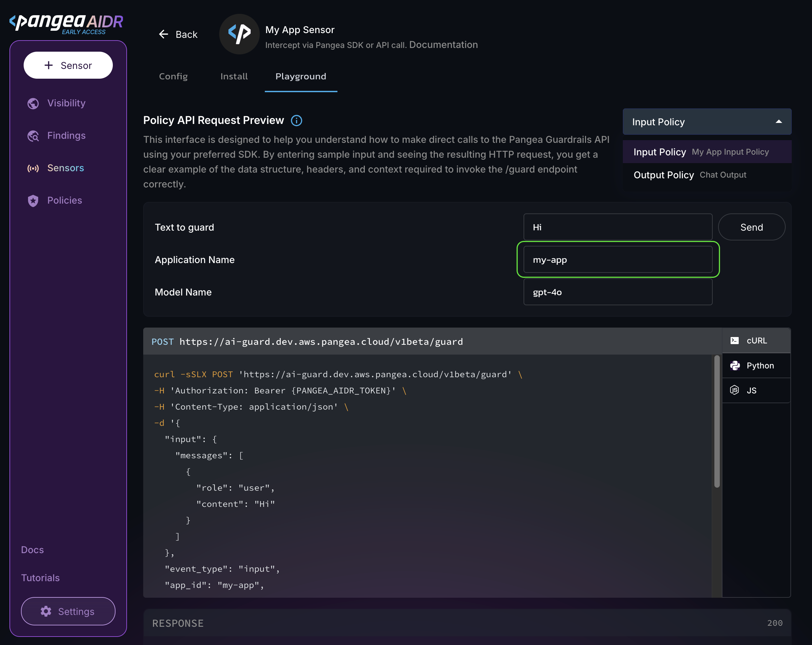Collapse the Input Policy dropdown arrow
Viewport: 812px width, 645px height.
[779, 122]
